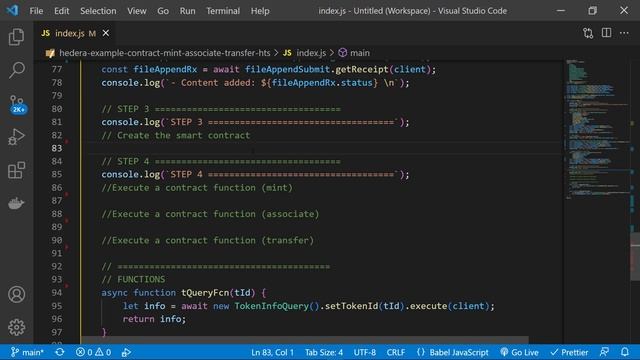The width and height of the screenshot is (640, 360).
Task: Click 'fileAppendRx' variable on line 77
Action: click(x=165, y=69)
